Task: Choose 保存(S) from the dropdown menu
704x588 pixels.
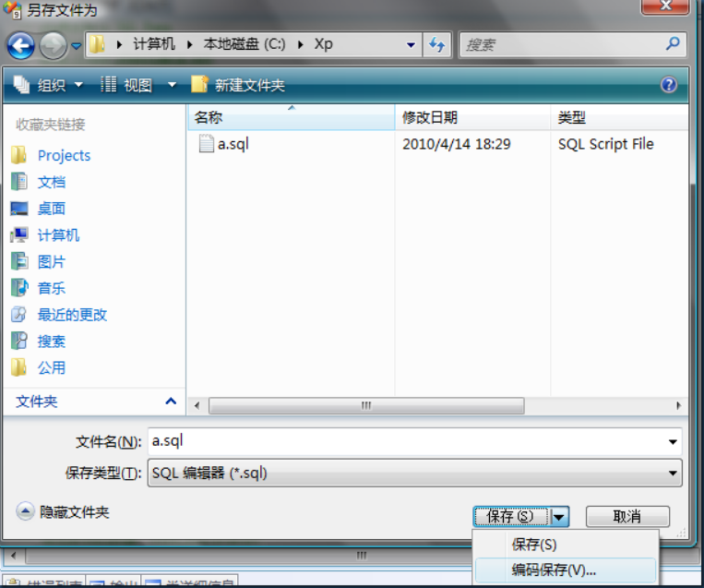Action: [x=534, y=545]
